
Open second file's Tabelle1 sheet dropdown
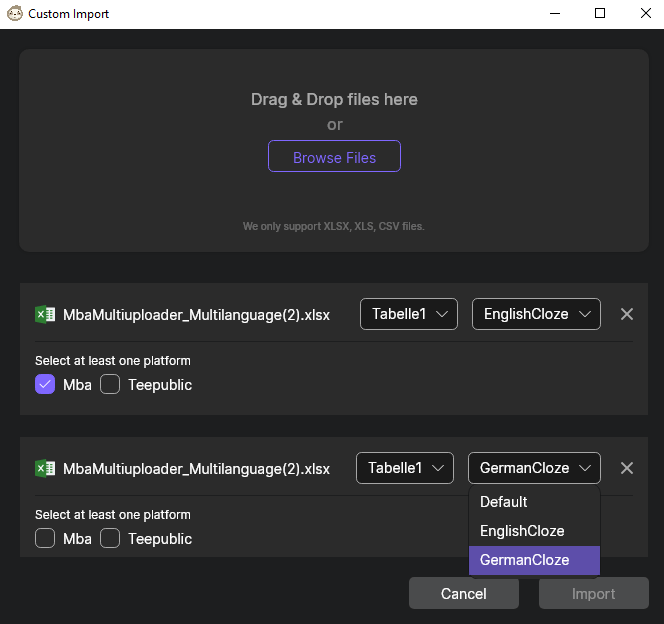tap(405, 468)
